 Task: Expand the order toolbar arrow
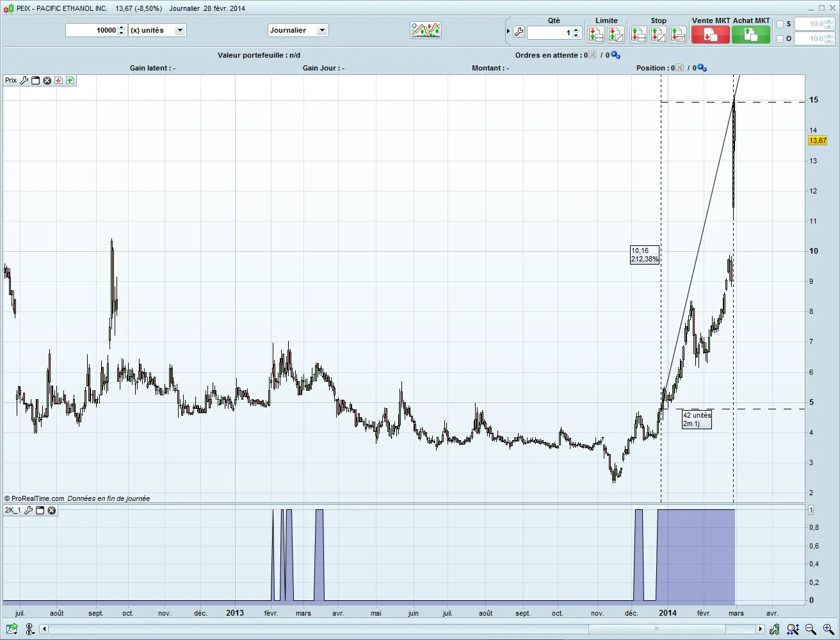click(x=508, y=31)
